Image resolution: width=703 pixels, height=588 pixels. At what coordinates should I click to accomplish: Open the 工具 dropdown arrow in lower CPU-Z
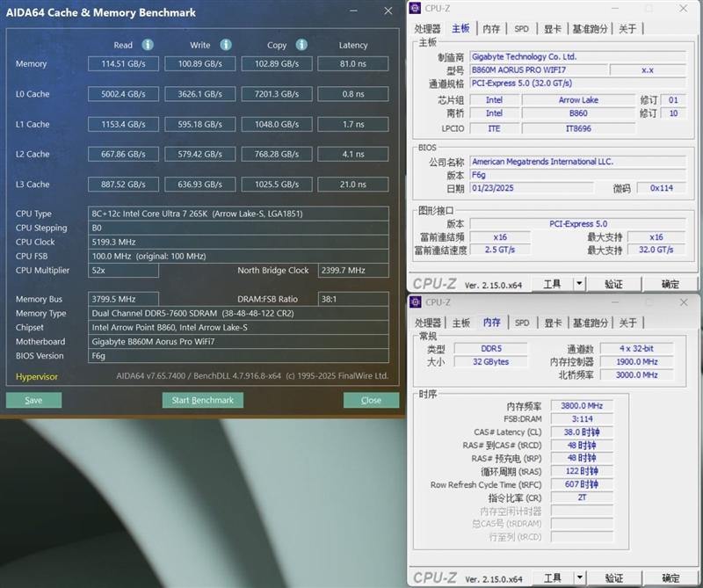tap(579, 577)
